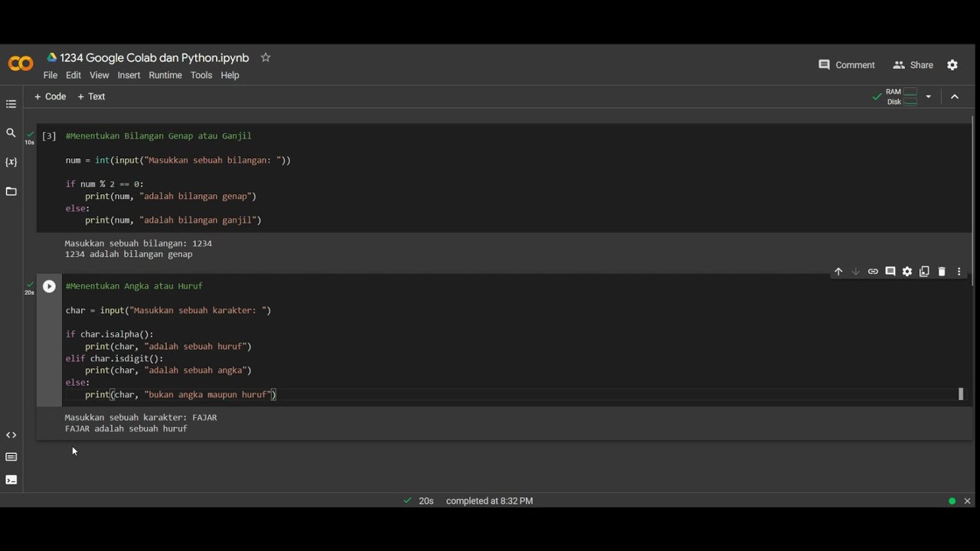The height and width of the screenshot is (551, 980).
Task: Click the output Masukkan sebuah bilangan: 1234
Action: point(139,243)
